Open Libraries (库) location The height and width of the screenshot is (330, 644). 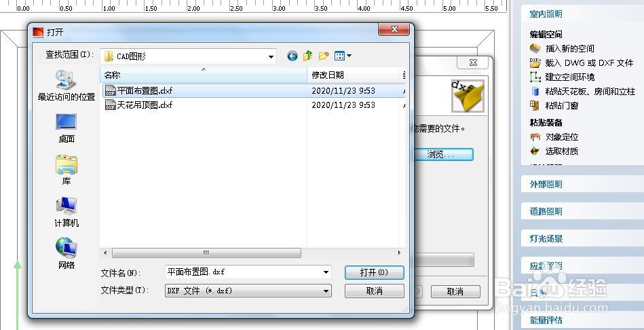[x=66, y=170]
